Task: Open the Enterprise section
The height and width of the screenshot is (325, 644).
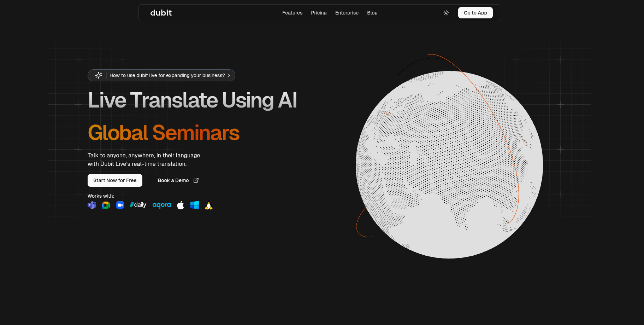Action: [347, 13]
